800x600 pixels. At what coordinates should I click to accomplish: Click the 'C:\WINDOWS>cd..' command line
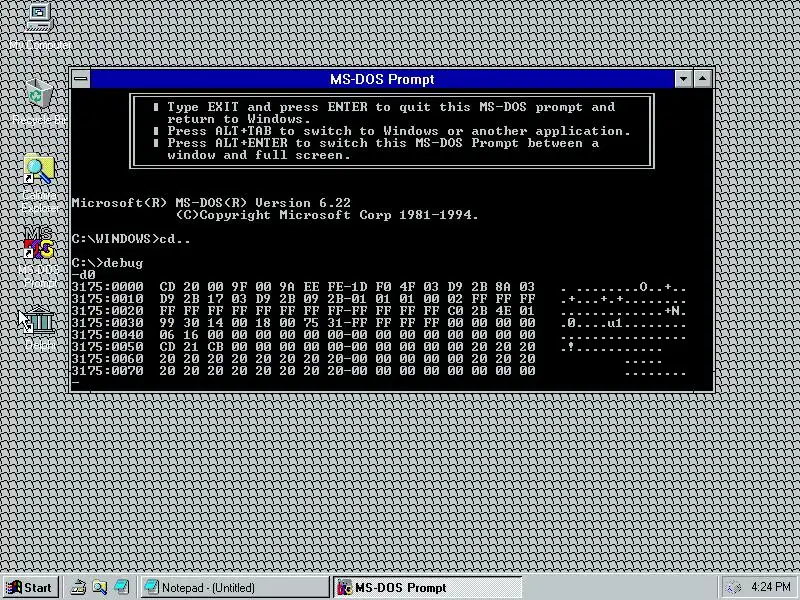tap(131, 239)
